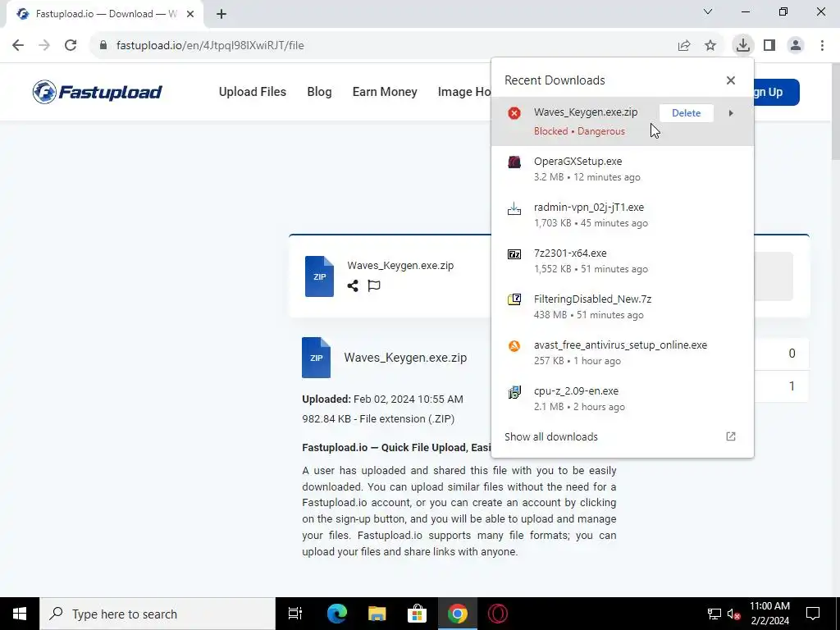Click the FilteringDisabled_New.7z file name

click(x=592, y=299)
